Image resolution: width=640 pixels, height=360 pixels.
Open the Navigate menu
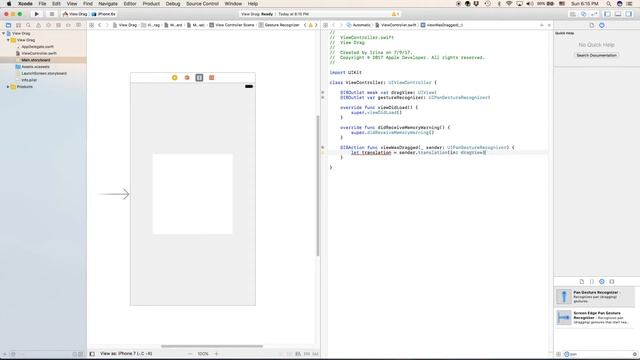[108, 4]
